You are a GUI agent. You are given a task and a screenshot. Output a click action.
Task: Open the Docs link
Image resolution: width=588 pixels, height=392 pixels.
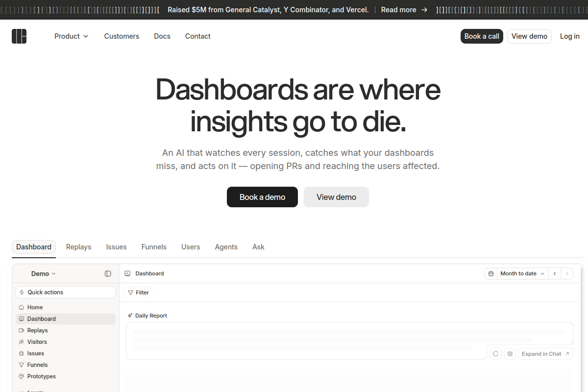tap(162, 36)
